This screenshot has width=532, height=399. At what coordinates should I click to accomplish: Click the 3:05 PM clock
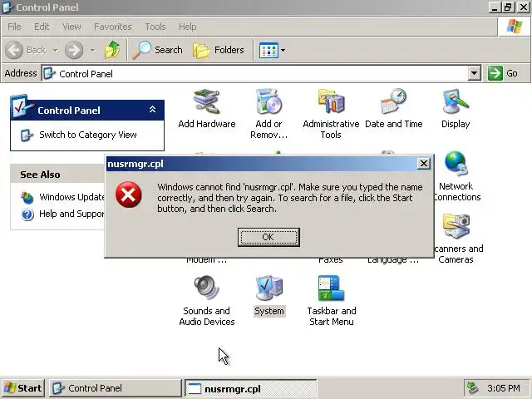pyautogui.click(x=504, y=388)
